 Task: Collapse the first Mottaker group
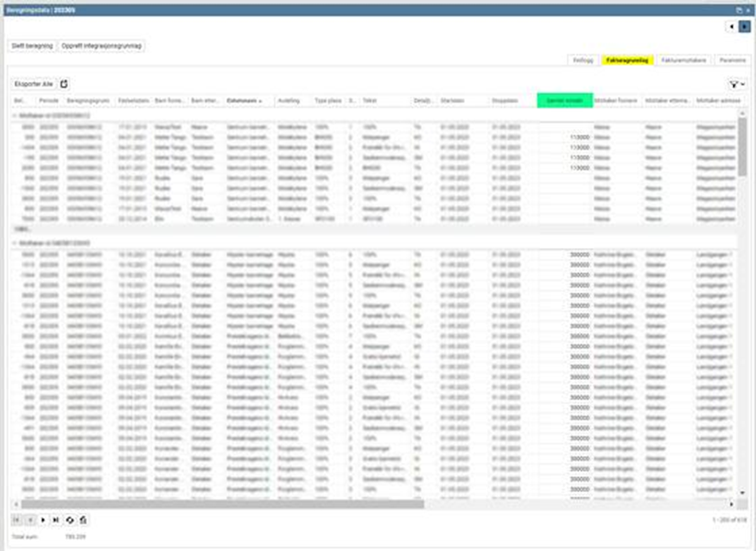[14, 115]
